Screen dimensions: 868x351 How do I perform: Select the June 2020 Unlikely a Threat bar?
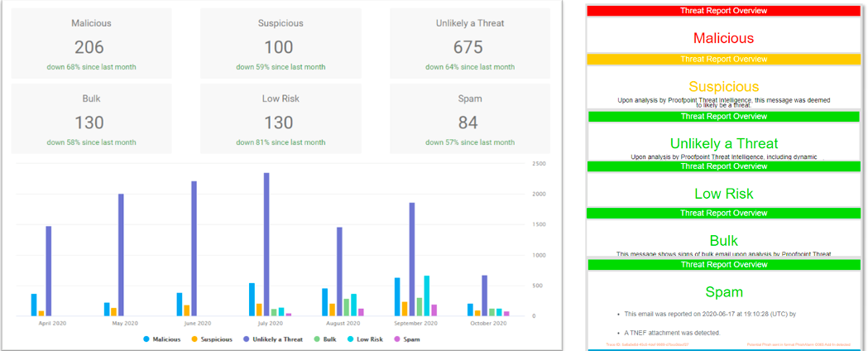coord(194,248)
